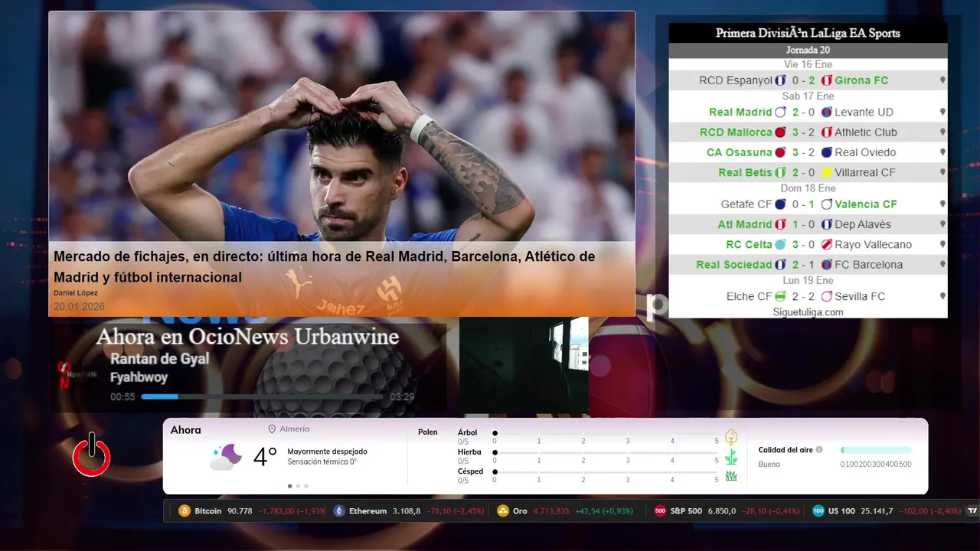Click the air quality level bar

coord(876,450)
